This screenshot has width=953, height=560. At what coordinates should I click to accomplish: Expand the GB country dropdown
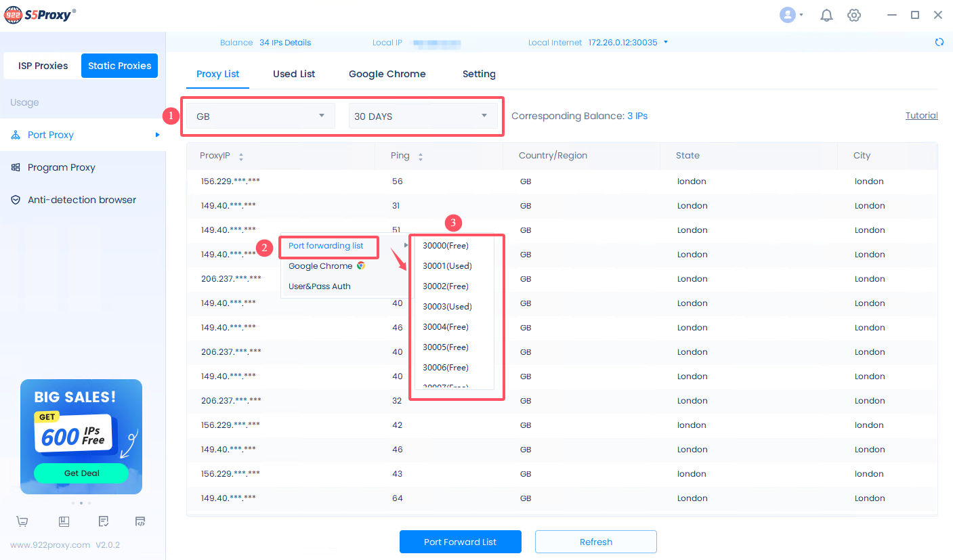click(261, 116)
